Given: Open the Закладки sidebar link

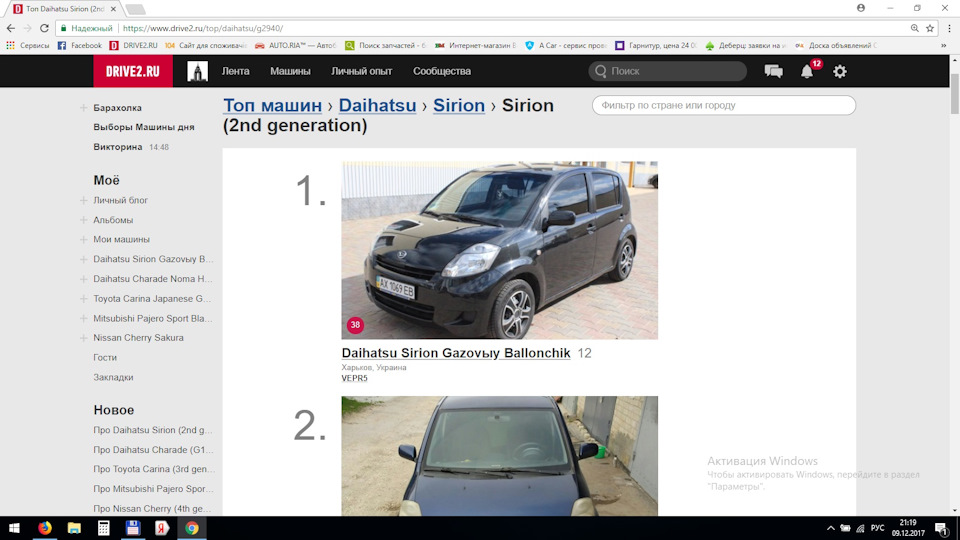Looking at the screenshot, I should tap(113, 377).
